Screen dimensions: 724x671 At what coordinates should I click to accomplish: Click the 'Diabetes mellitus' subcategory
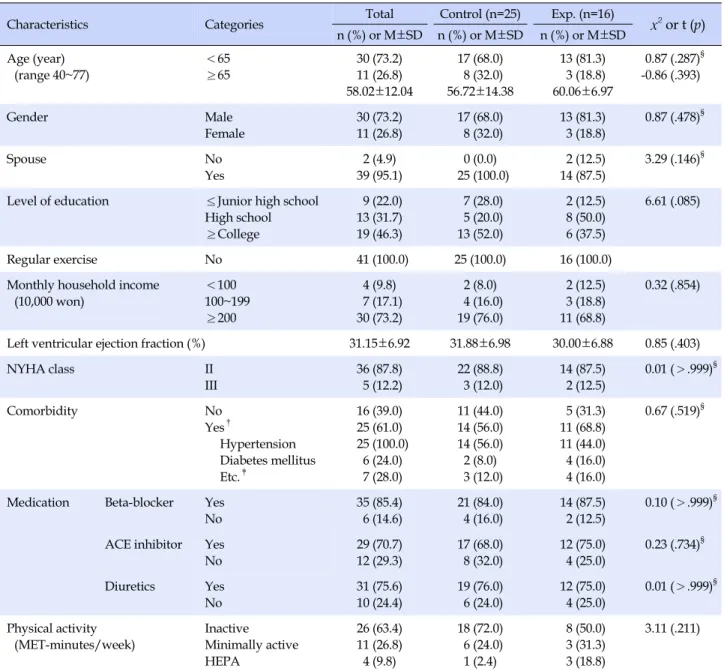pyautogui.click(x=268, y=460)
